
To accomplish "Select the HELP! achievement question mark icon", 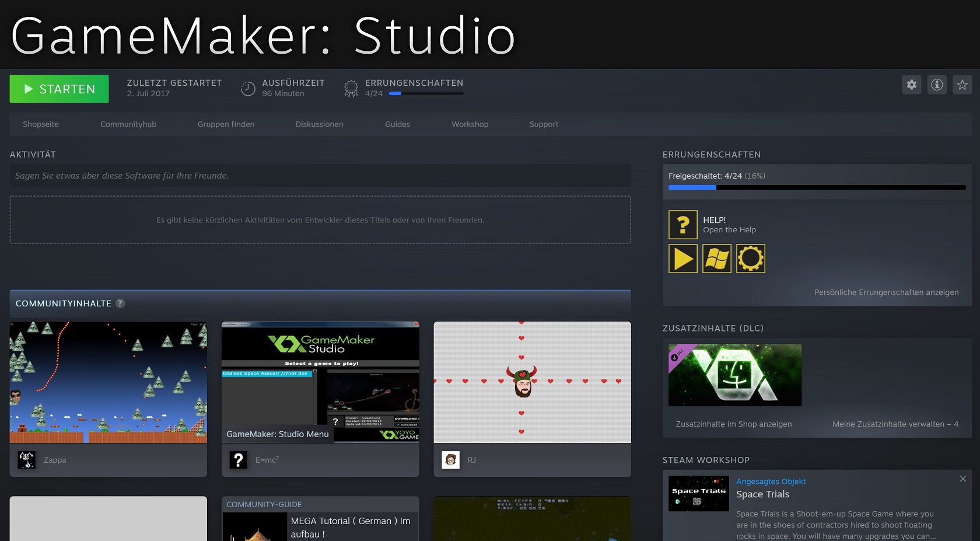I will pos(683,225).
